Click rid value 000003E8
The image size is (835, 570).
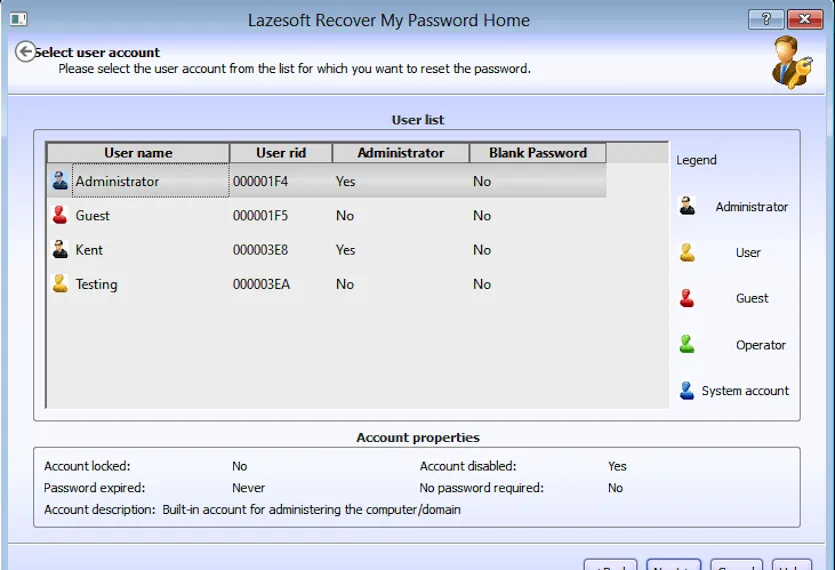[x=260, y=250]
